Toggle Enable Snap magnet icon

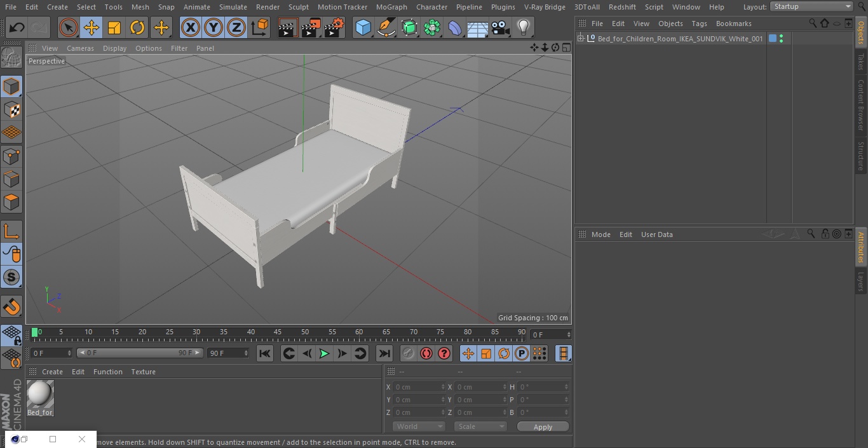point(11,307)
